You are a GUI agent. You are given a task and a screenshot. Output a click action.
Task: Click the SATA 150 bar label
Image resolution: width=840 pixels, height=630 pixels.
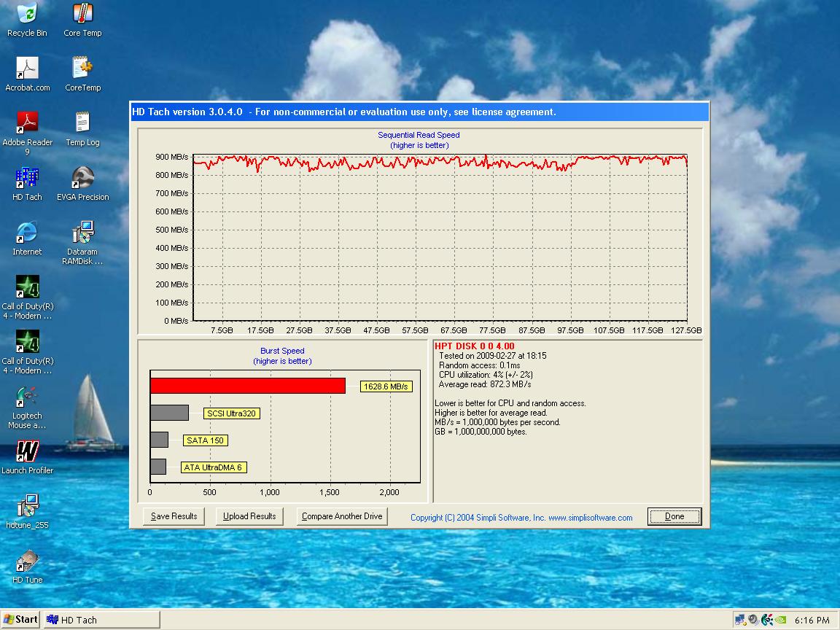coord(205,440)
